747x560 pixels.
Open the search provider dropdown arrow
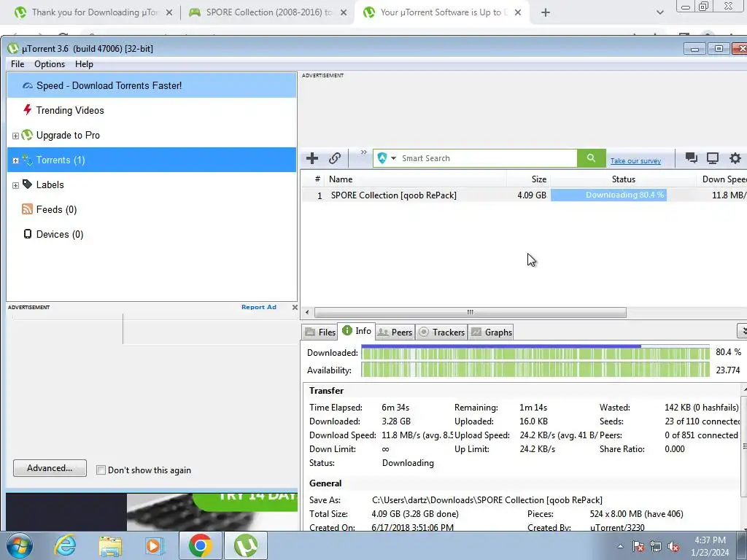pos(393,158)
